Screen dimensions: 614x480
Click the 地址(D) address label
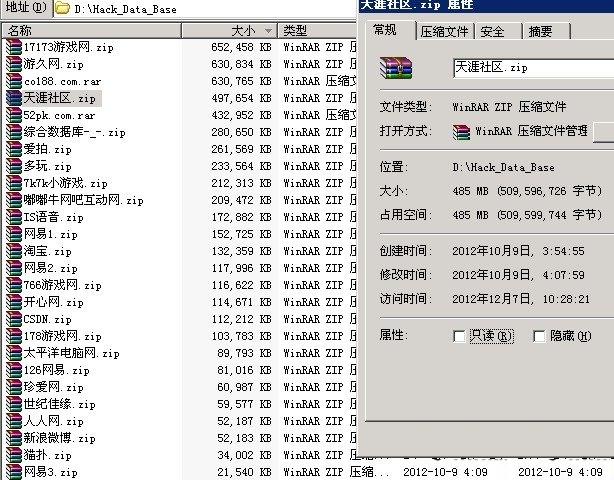26,7
